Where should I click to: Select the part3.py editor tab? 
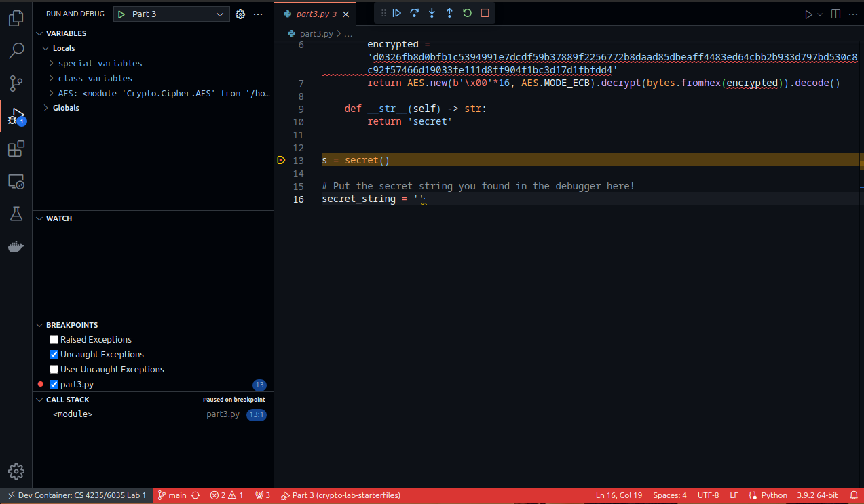(x=316, y=14)
